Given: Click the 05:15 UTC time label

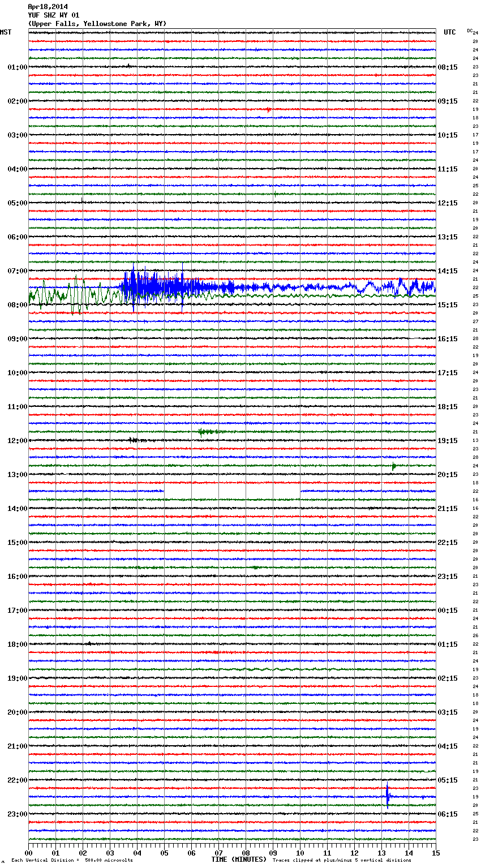Looking at the screenshot, I should pyautogui.click(x=448, y=780).
